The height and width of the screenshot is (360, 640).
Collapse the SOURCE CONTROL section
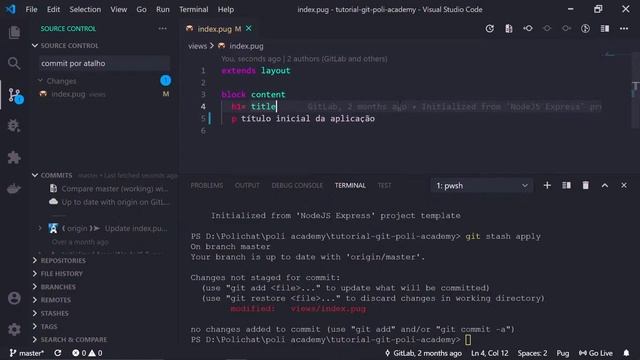point(35,45)
